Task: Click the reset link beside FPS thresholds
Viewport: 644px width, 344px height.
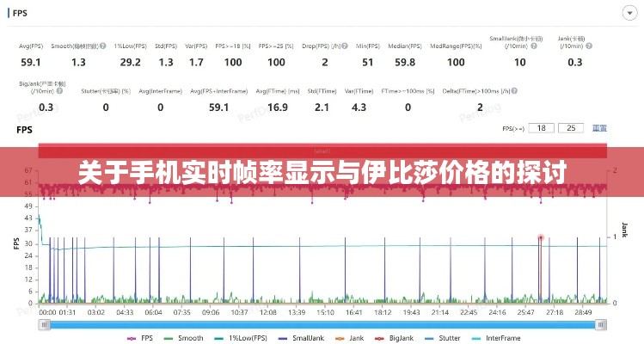Action: (599, 128)
